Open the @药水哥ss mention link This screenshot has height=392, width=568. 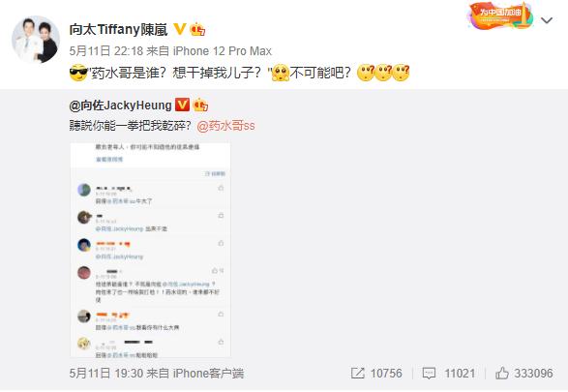(226, 126)
